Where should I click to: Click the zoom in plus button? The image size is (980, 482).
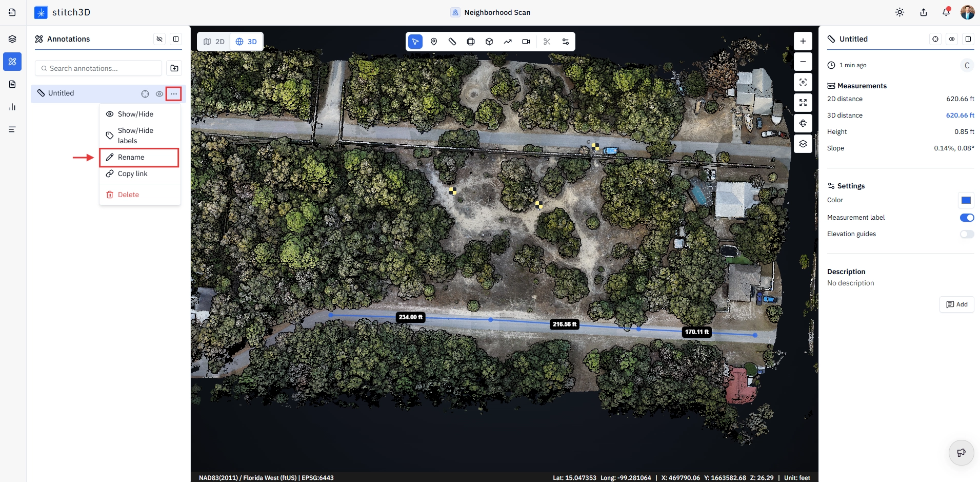click(803, 41)
